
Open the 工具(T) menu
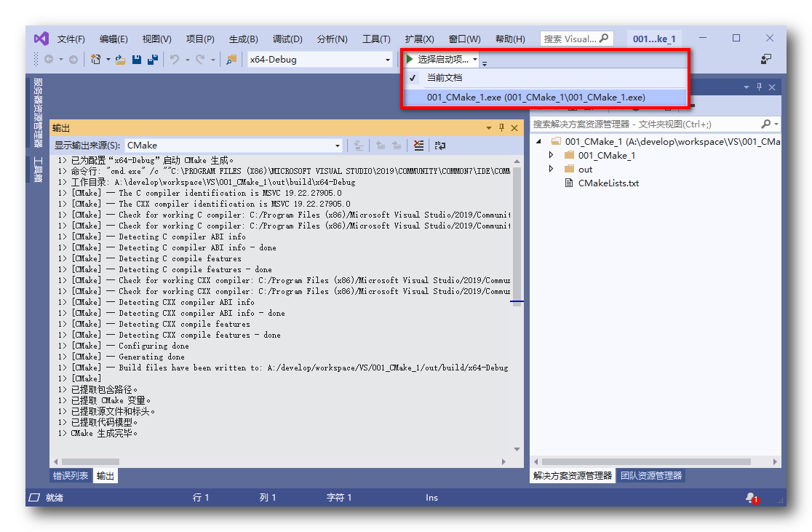click(376, 39)
